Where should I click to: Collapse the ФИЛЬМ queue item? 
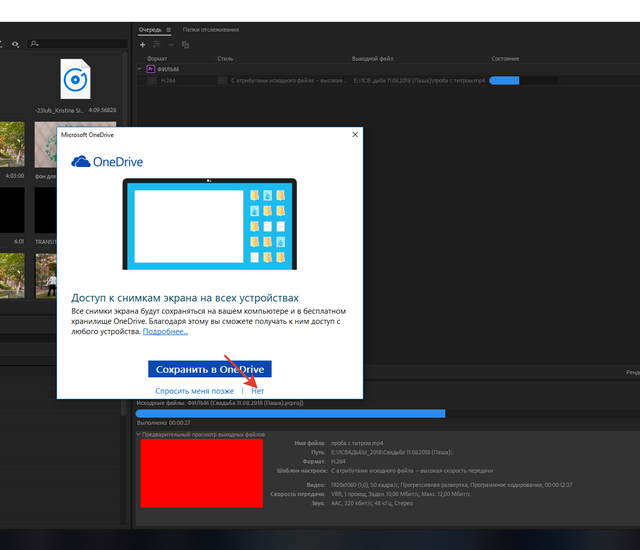140,69
